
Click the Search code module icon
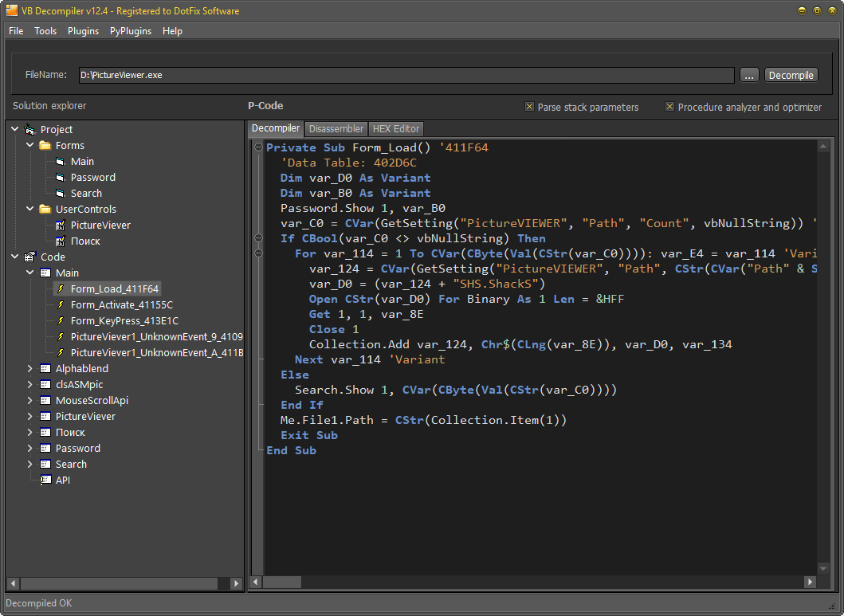[x=45, y=465]
